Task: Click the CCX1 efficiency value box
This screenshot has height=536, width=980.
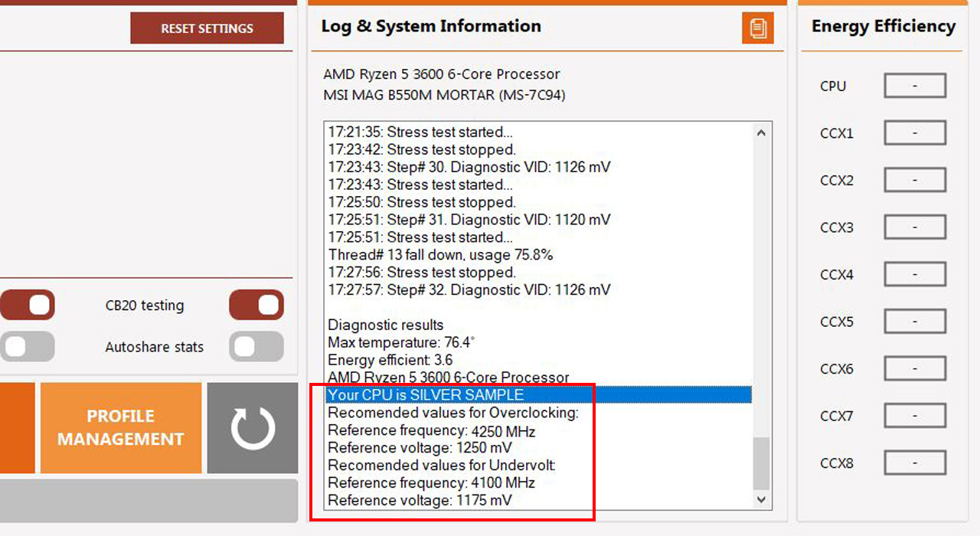Action: [x=915, y=133]
